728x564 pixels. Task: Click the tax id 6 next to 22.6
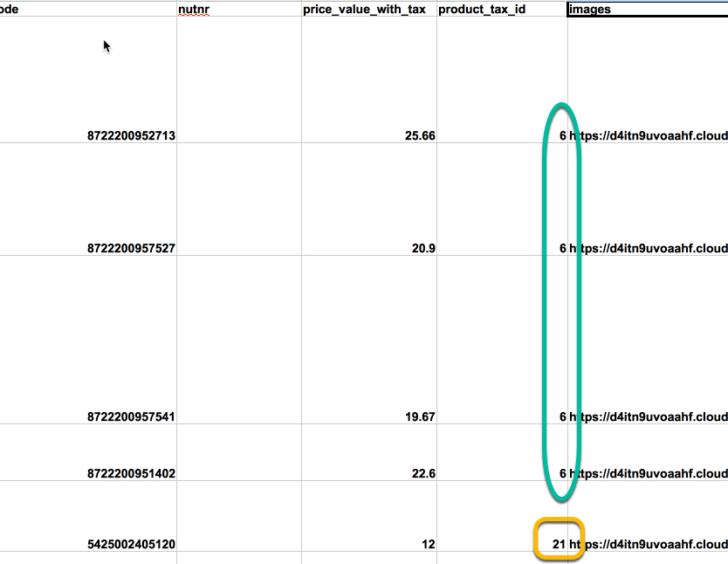tap(502, 452)
